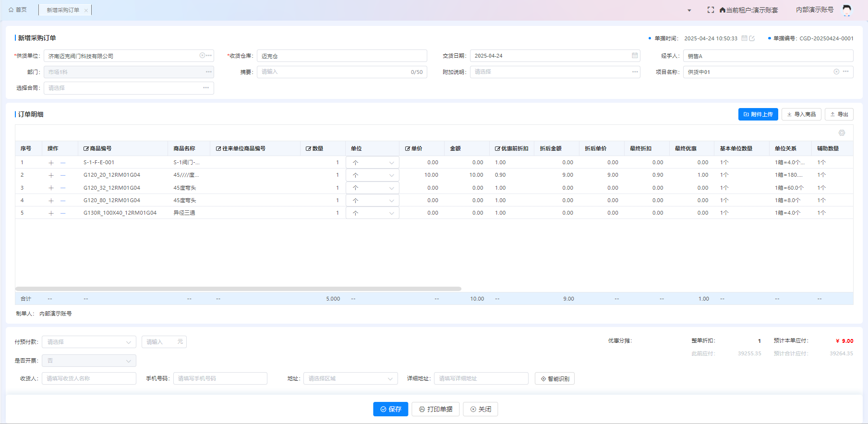868x424 pixels.
Task: Open the calendar icon in 交货日期 field
Action: pos(635,56)
